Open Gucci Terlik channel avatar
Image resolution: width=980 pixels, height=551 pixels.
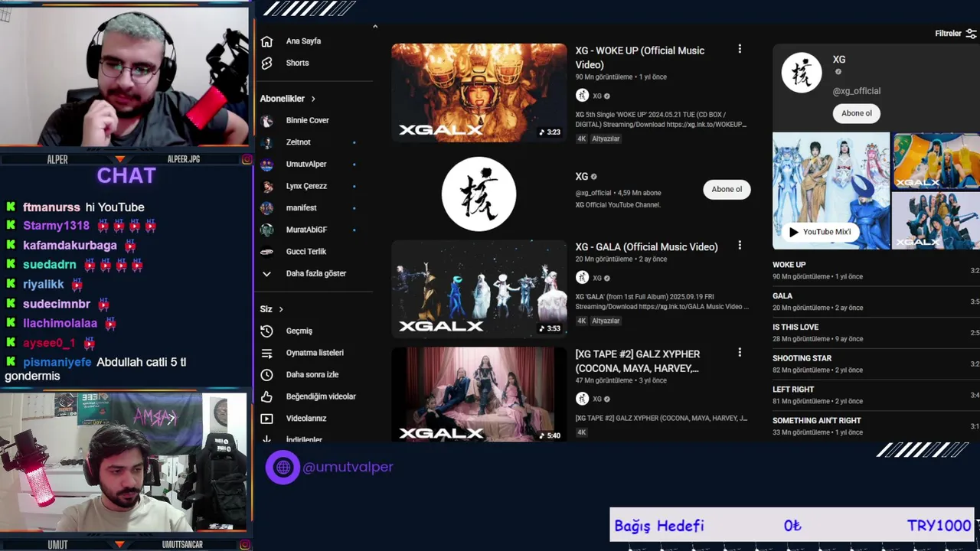(266, 251)
